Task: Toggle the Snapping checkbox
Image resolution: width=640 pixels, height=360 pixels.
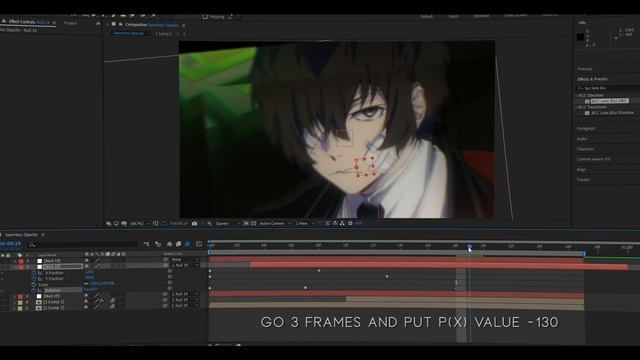Action: (x=205, y=17)
